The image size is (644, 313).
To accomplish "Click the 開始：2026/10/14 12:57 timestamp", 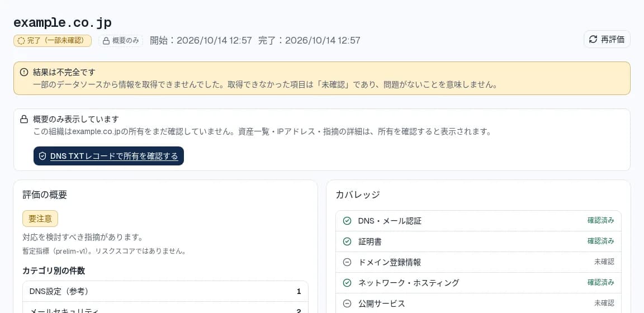I will pos(201,40).
